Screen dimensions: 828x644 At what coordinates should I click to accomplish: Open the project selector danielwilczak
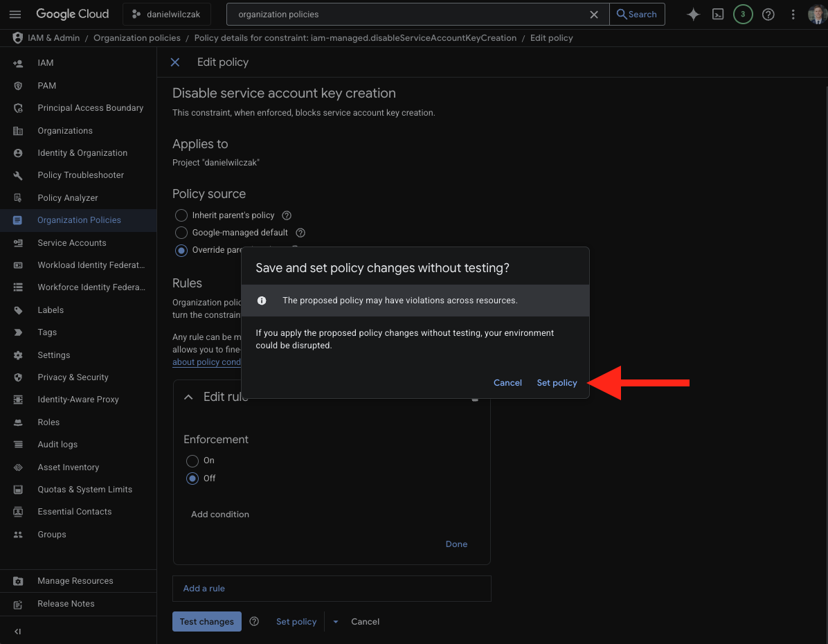(x=167, y=15)
